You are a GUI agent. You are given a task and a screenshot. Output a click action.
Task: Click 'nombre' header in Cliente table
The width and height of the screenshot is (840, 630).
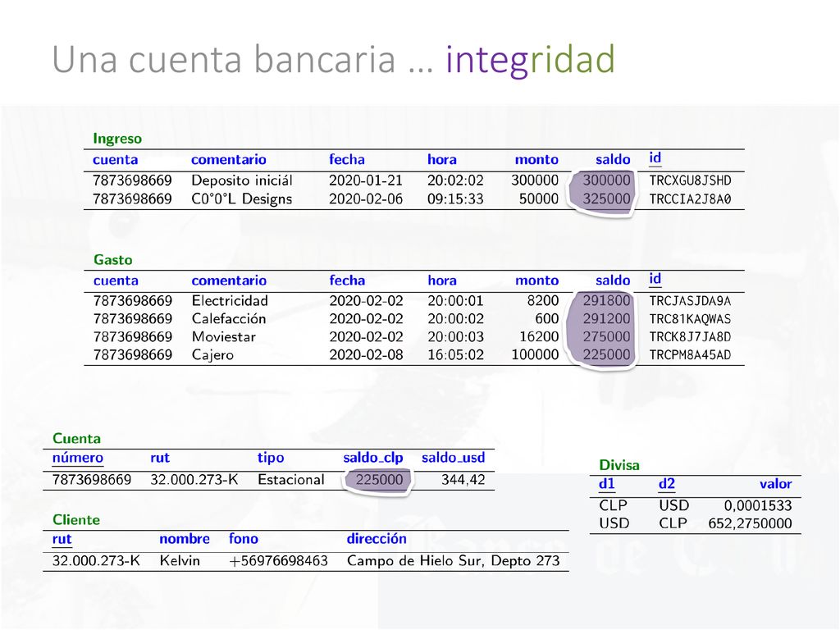coord(185,539)
